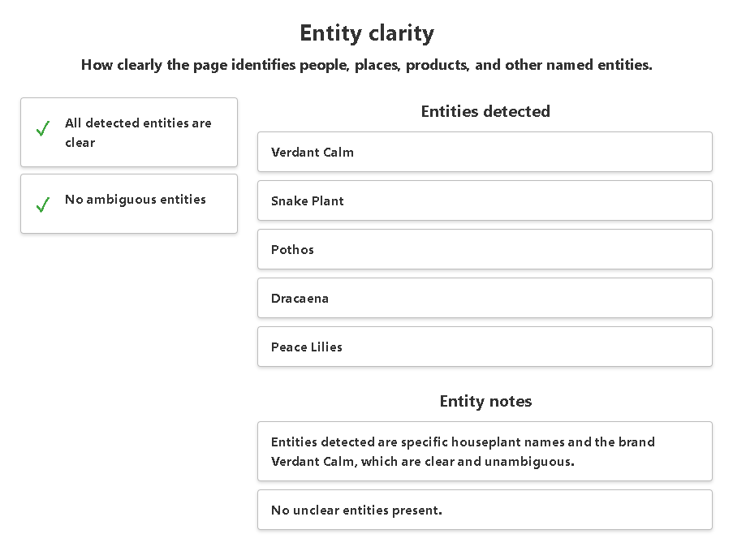Viewport: 733px width, 560px height.
Task: Select the Verdant Calm entity row
Action: click(x=485, y=153)
